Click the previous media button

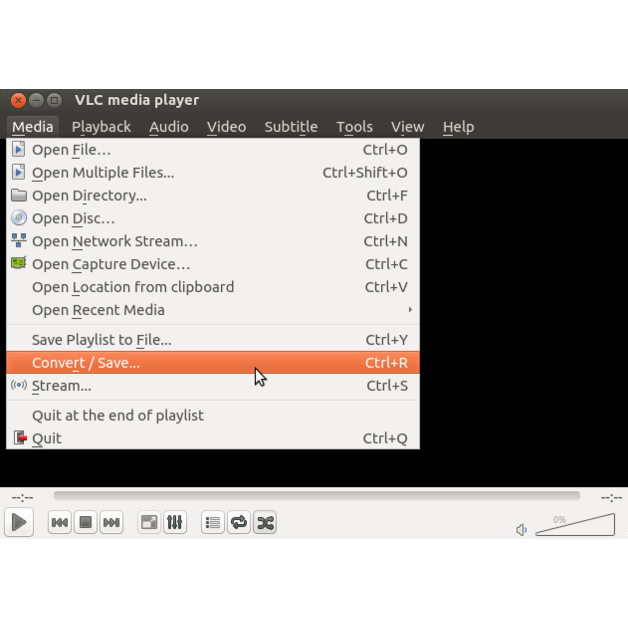tap(60, 522)
